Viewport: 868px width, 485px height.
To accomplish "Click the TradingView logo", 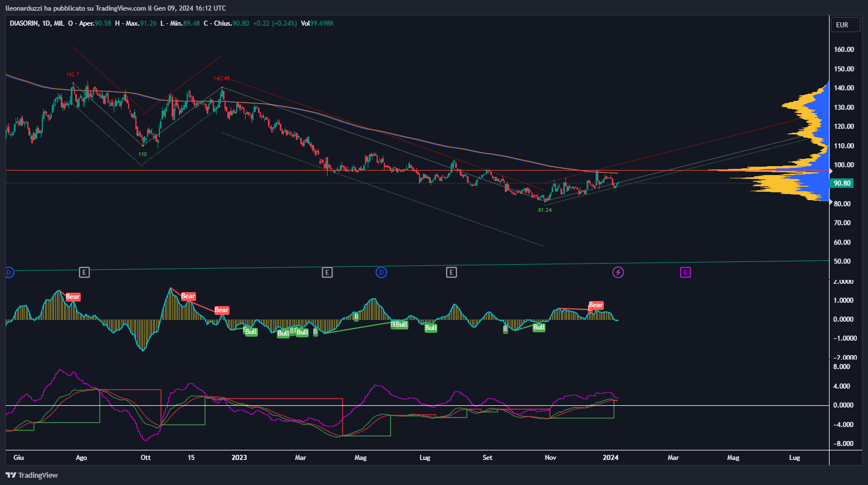I will [x=32, y=475].
